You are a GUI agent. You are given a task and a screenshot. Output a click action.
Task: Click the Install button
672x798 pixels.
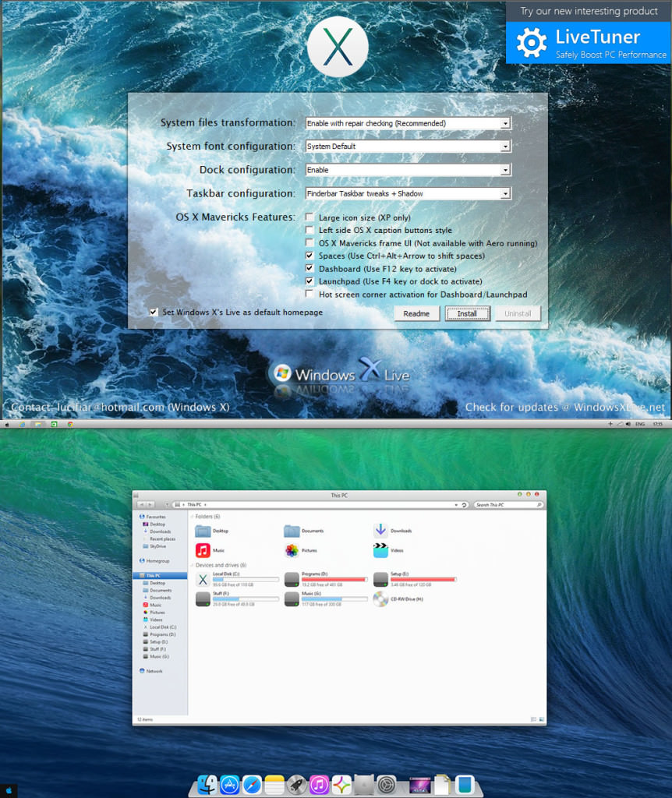point(467,314)
